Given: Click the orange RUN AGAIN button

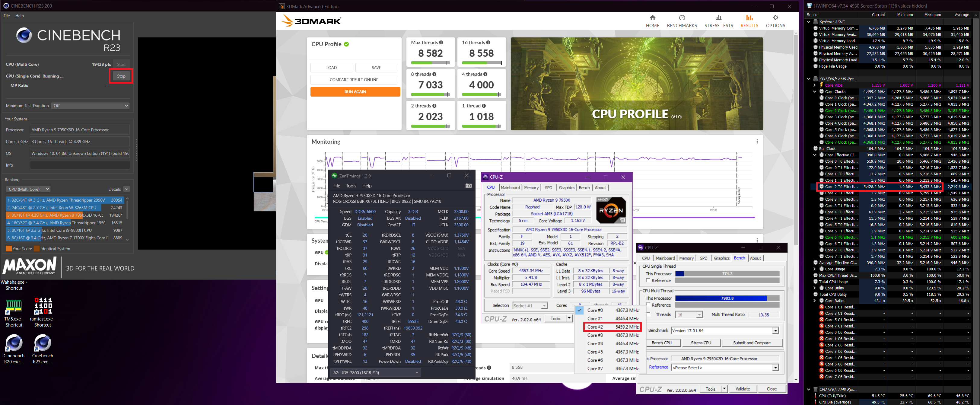Looking at the screenshot, I should coord(355,92).
